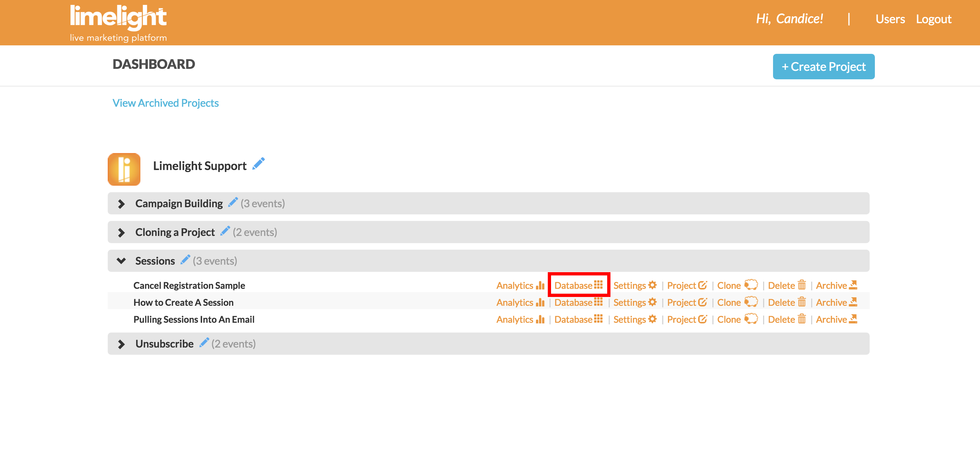This screenshot has height=451, width=980.
Task: Open Database for Pulling Sessions Into An Email
Action: 578,319
